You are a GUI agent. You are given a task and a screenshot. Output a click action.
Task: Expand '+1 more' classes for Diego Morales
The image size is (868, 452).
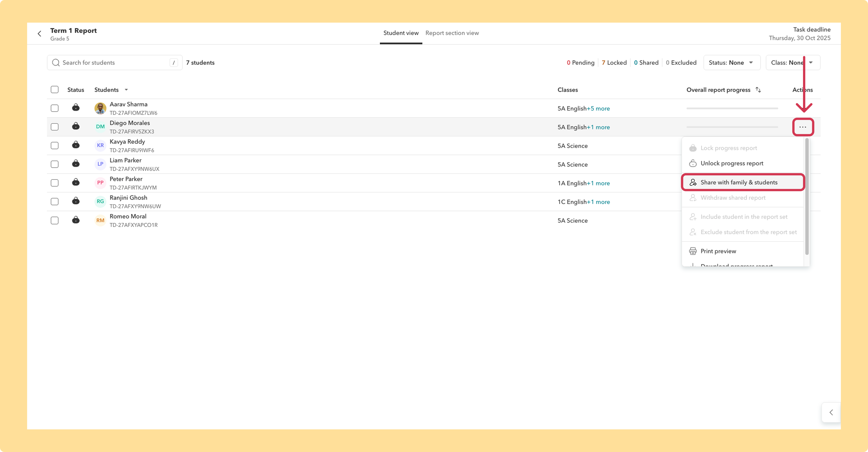click(x=598, y=127)
